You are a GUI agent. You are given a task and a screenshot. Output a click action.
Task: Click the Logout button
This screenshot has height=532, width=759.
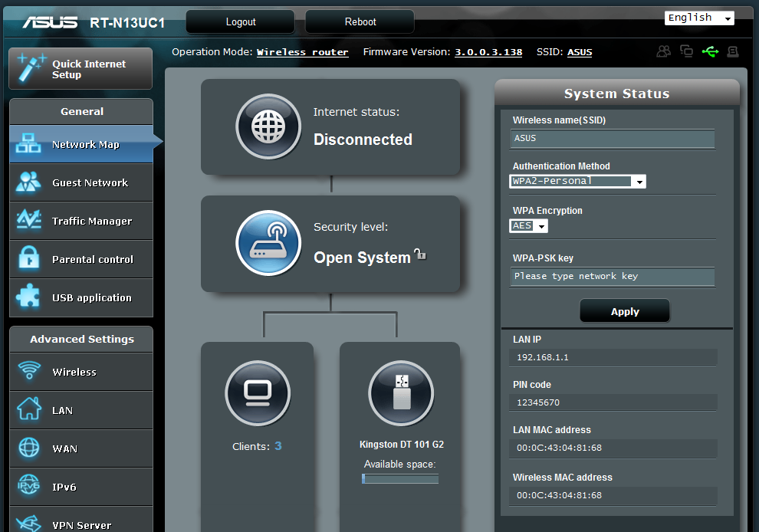tap(241, 21)
